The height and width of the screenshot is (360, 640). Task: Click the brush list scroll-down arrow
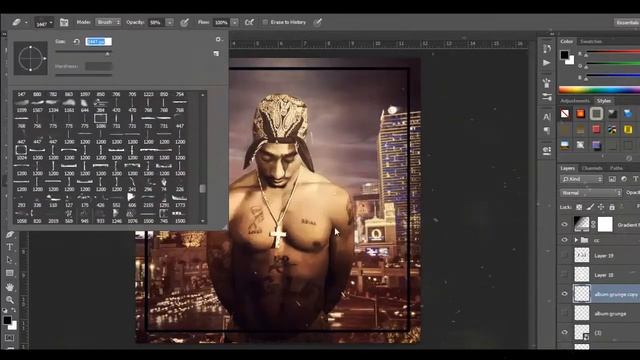(x=202, y=221)
